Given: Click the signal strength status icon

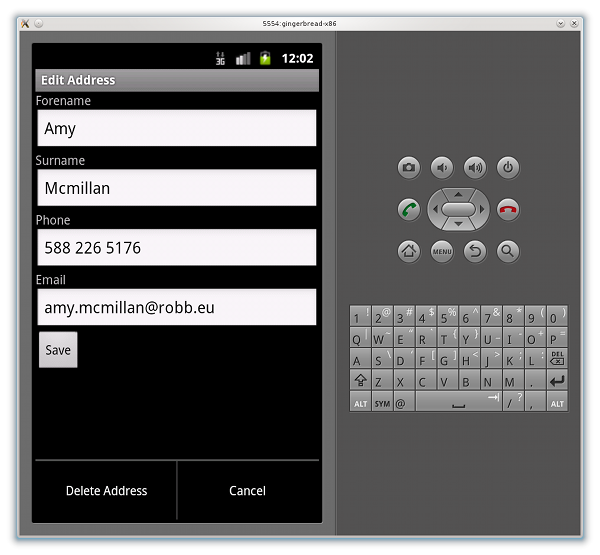Looking at the screenshot, I should tap(243, 58).
